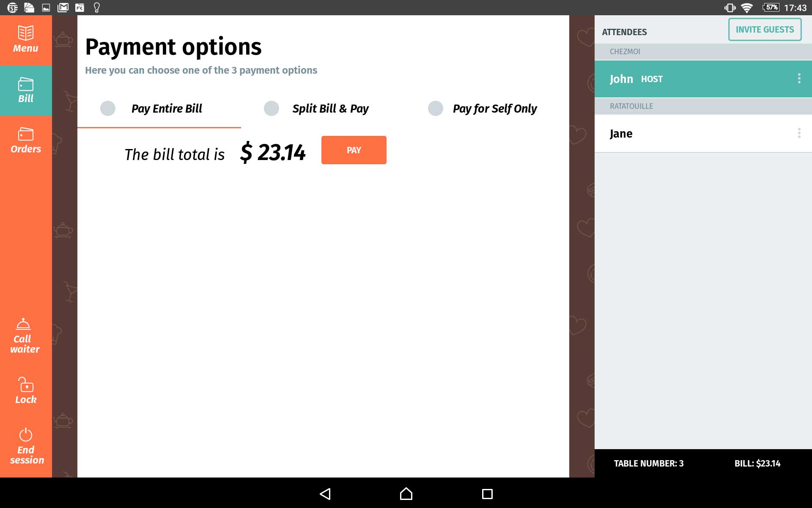Viewport: 812px width, 508px height.
Task: Click the PAY button
Action: (354, 150)
